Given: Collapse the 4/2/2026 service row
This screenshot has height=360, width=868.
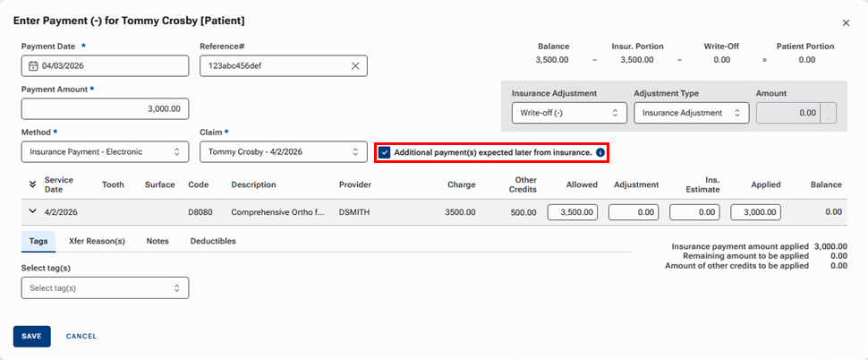Looking at the screenshot, I should (x=33, y=212).
